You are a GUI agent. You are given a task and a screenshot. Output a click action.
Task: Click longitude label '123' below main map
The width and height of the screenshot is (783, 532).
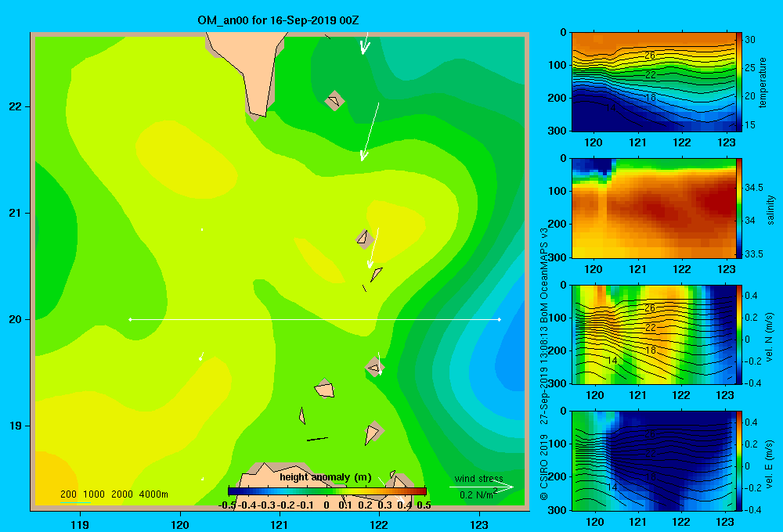click(479, 525)
